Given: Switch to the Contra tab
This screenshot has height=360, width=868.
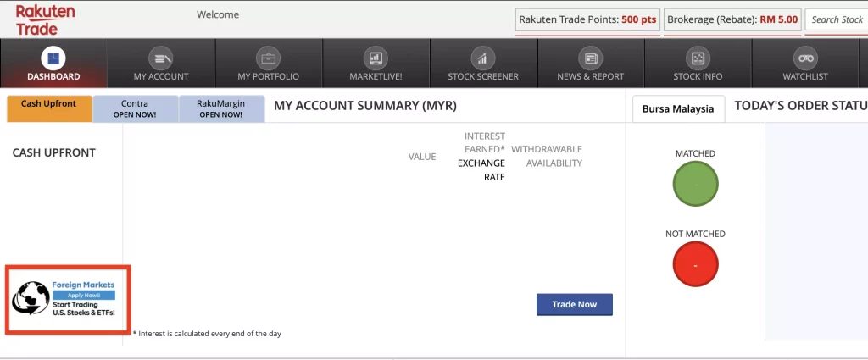Looking at the screenshot, I should click(x=135, y=108).
